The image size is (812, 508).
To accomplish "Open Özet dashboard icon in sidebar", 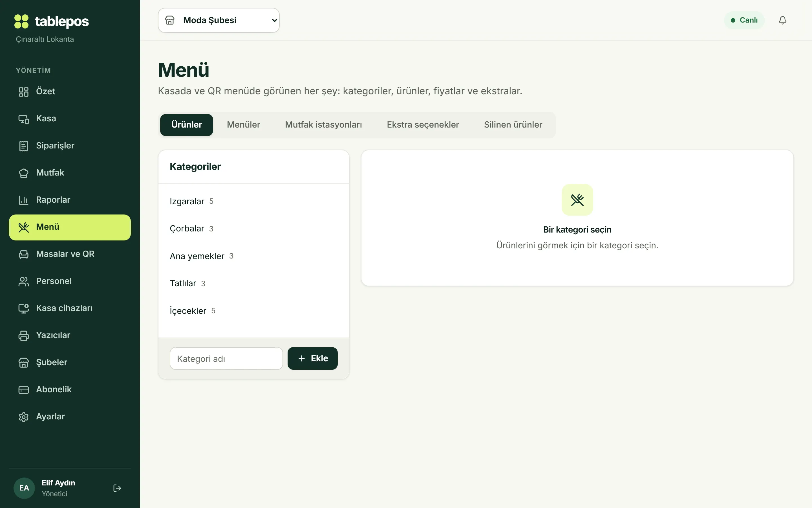I will (23, 92).
